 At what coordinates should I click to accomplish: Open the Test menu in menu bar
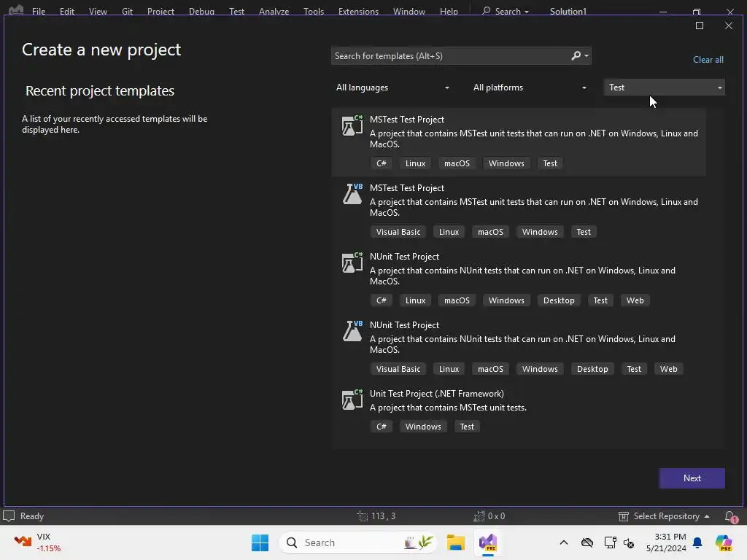pyautogui.click(x=236, y=12)
